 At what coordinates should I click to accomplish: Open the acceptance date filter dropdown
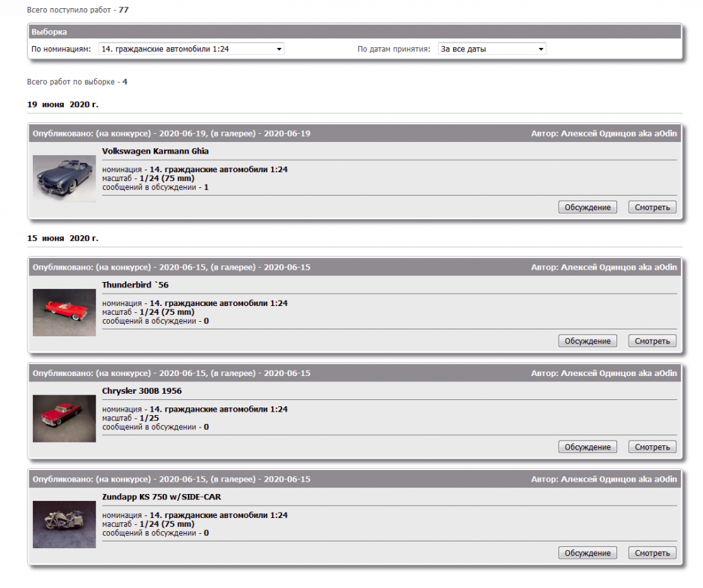(x=492, y=49)
